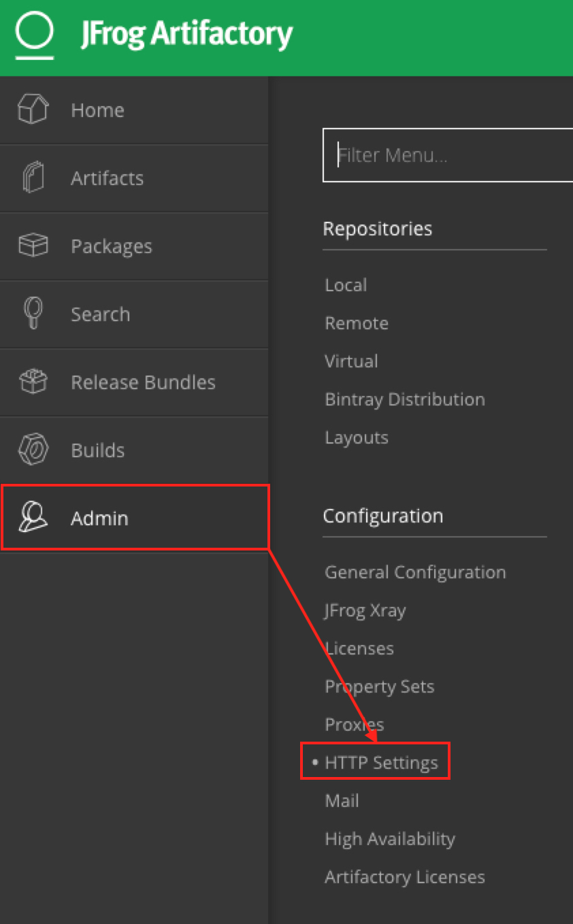Open General Configuration settings

click(x=415, y=572)
